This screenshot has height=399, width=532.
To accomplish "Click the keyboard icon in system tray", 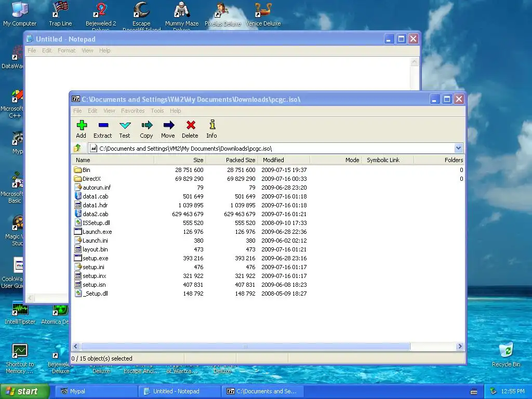I will click(474, 392).
